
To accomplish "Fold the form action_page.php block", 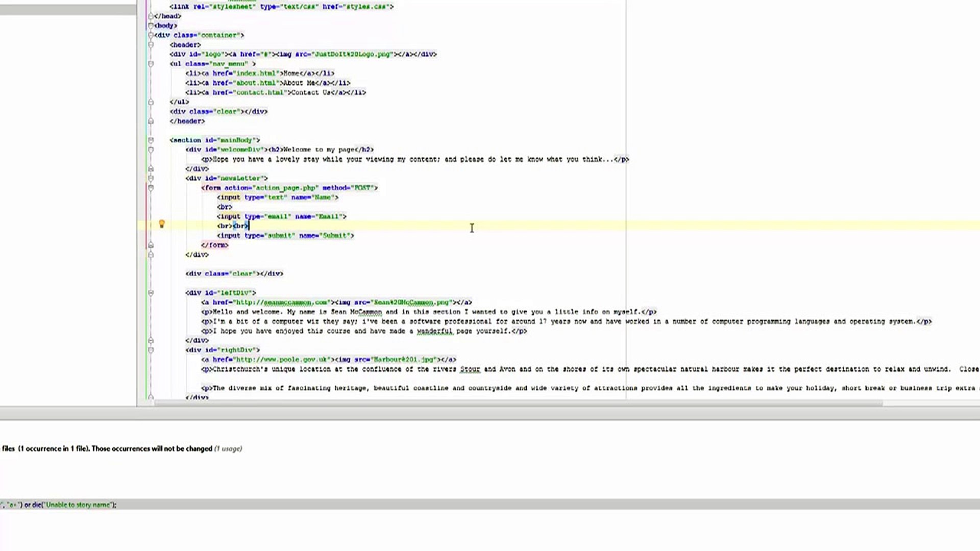I will pyautogui.click(x=151, y=188).
